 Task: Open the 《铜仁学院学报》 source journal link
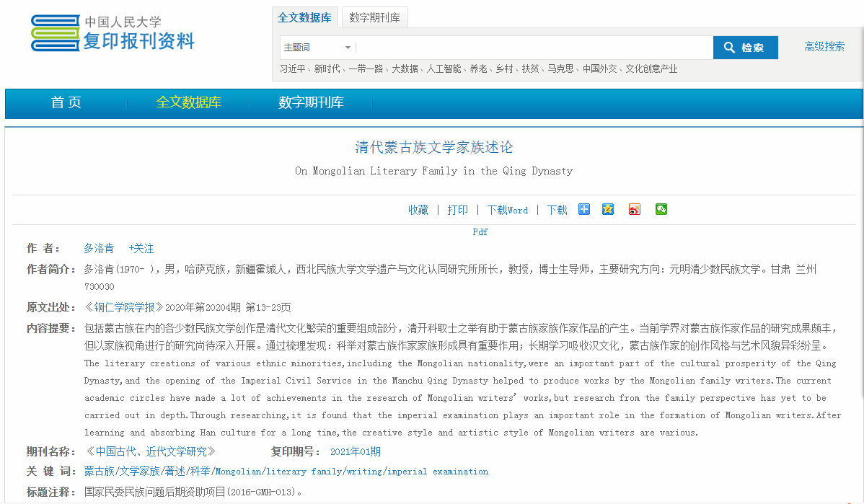pos(124,307)
